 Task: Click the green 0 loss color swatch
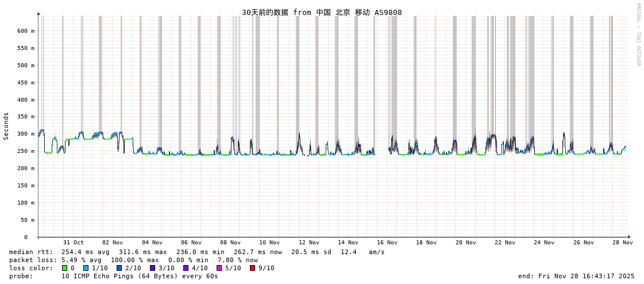click(x=64, y=268)
